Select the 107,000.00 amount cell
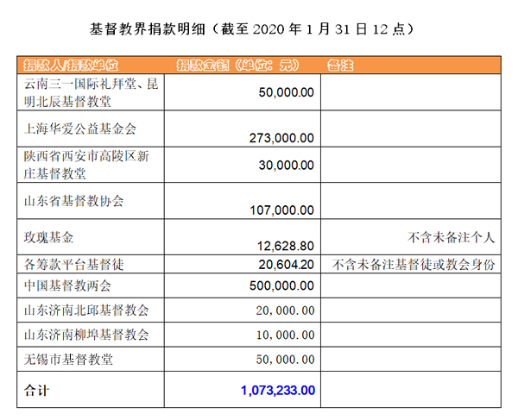Screen dimensions: 518x420 tap(281, 210)
